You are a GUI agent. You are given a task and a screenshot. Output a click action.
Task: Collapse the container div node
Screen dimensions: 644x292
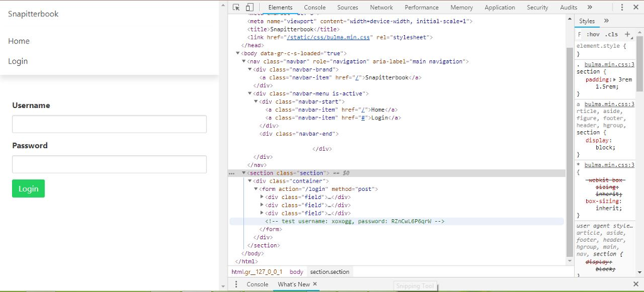point(250,181)
